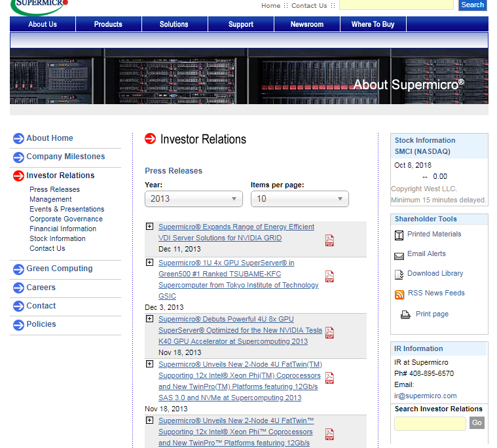Click the Printed Materials link
Screen dimensions: 497x448
(x=434, y=234)
